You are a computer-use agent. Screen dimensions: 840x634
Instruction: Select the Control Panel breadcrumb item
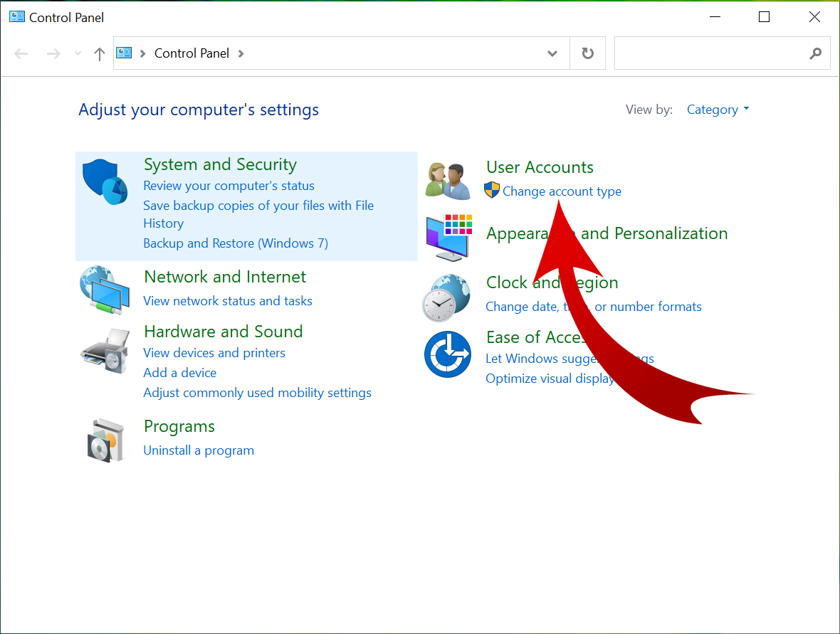tap(191, 53)
